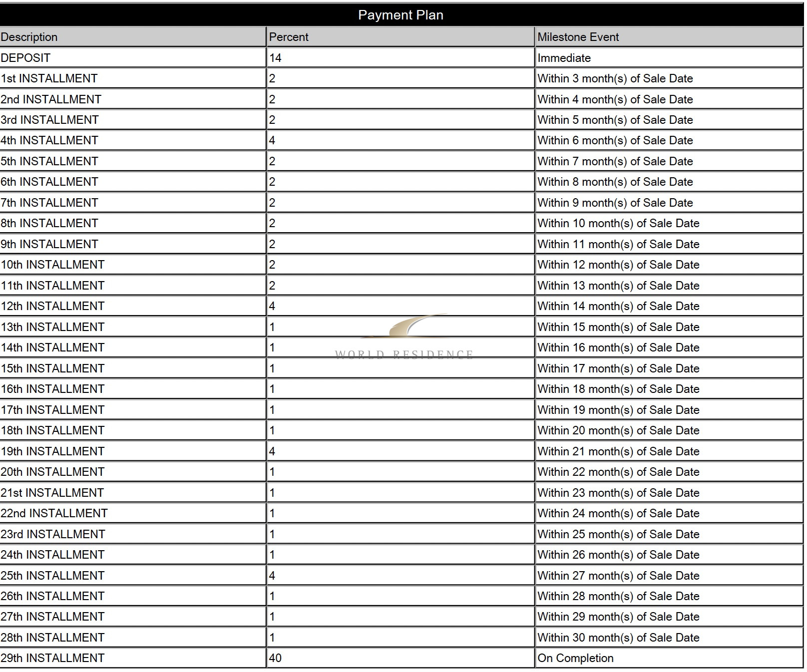Click the 14 percent deposit cell
Viewport: 807px width, 672px height.
pyautogui.click(x=401, y=58)
